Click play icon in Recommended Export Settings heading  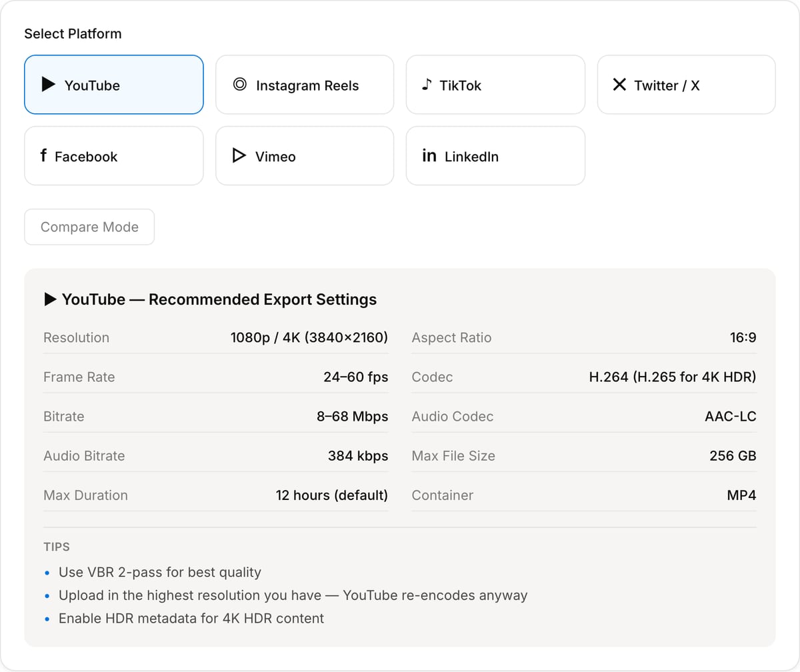coord(51,299)
